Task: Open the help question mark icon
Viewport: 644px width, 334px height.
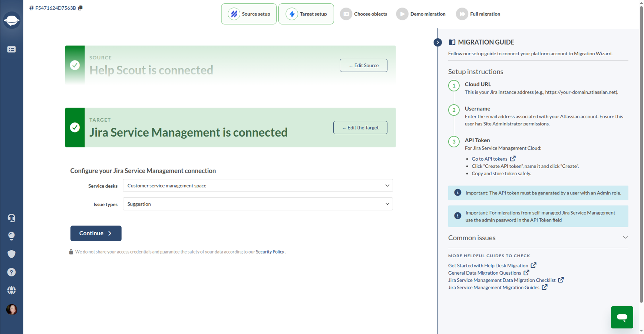Action: pos(11,272)
